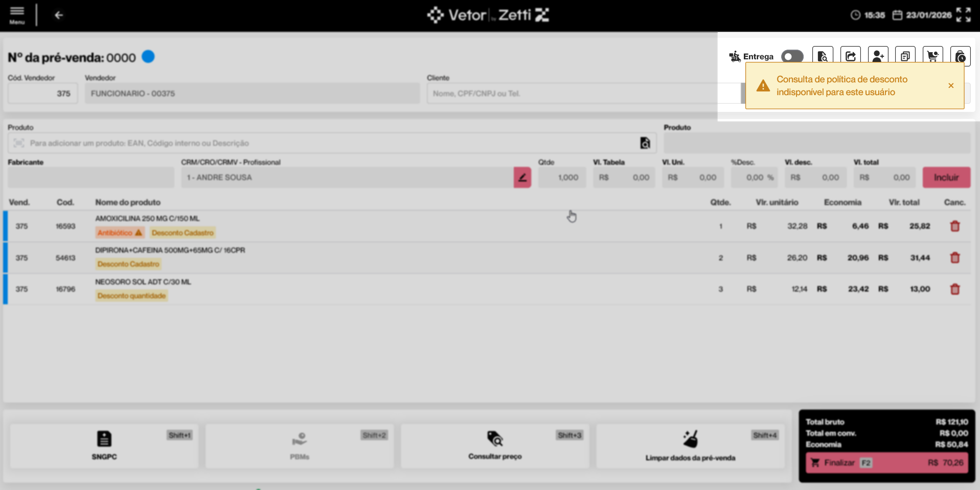Click the Desconto quantidade tag
This screenshot has height=490, width=980.
[131, 296]
